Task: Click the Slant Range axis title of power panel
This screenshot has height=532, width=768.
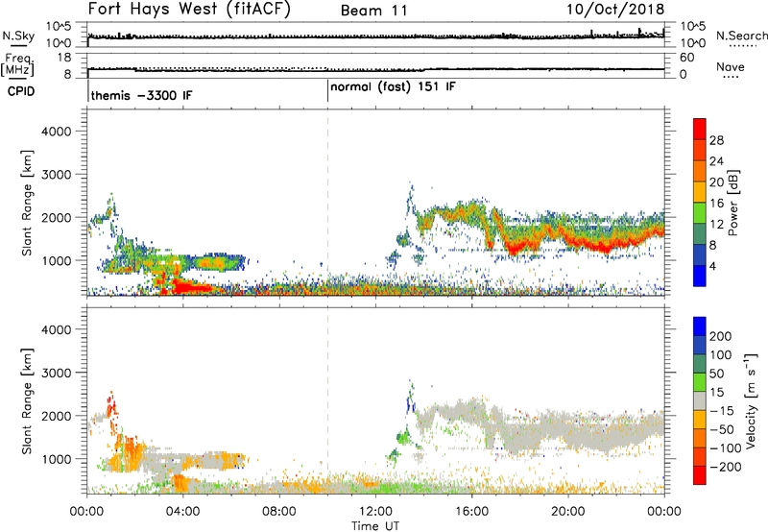Action: [x=27, y=203]
